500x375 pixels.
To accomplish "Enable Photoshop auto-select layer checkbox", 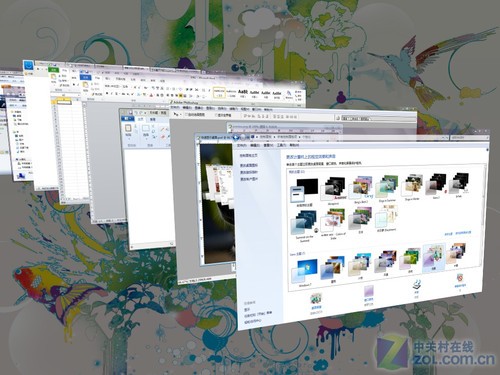I will coord(187,114).
